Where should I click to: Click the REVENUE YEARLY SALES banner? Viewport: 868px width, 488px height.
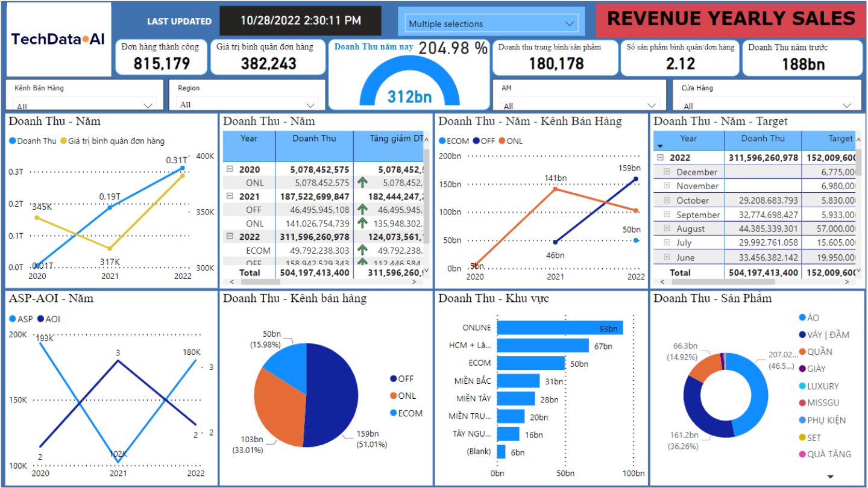(731, 20)
